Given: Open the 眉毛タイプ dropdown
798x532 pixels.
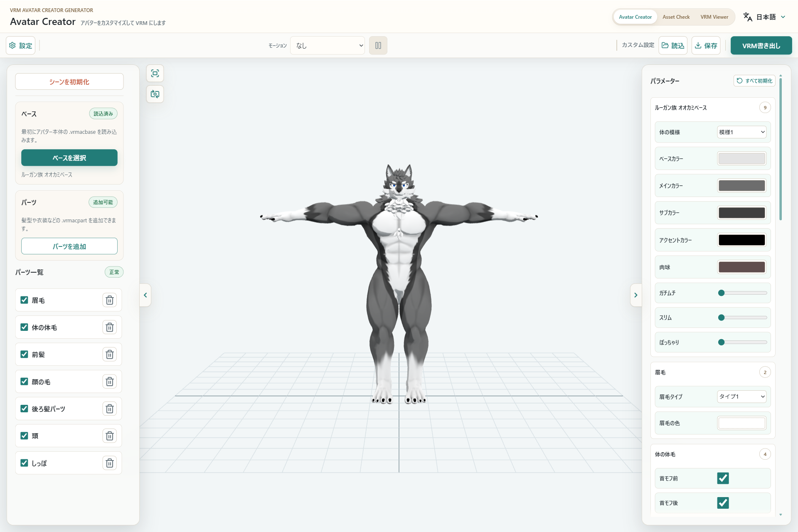Looking at the screenshot, I should tap(742, 397).
